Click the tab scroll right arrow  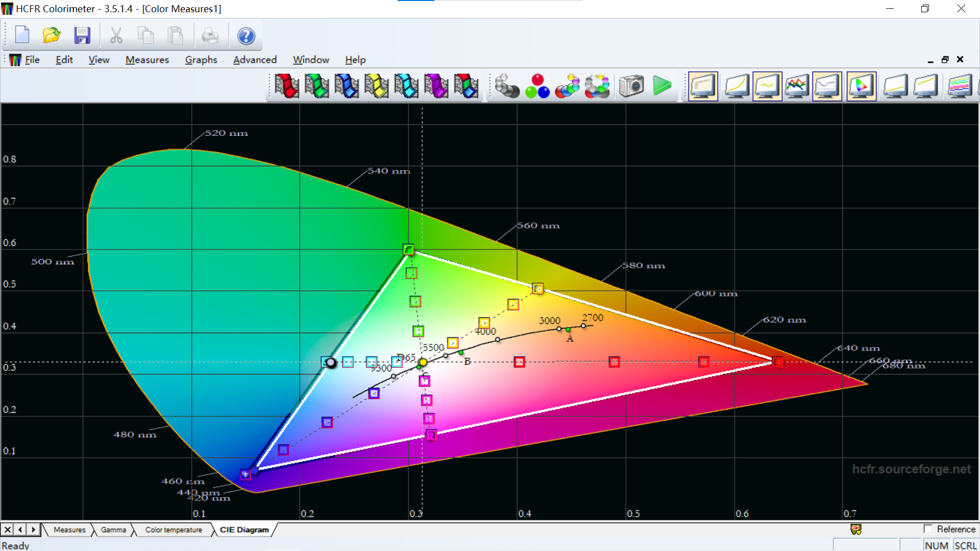coord(34,530)
